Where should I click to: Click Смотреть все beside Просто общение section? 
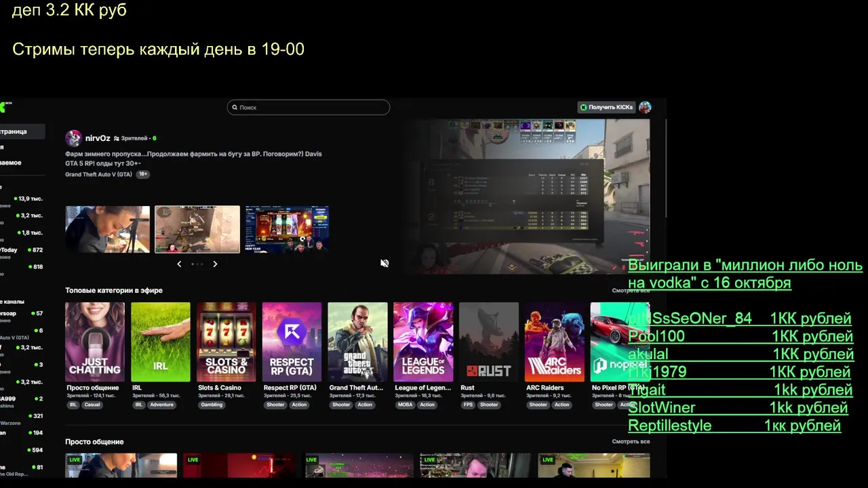(x=631, y=442)
